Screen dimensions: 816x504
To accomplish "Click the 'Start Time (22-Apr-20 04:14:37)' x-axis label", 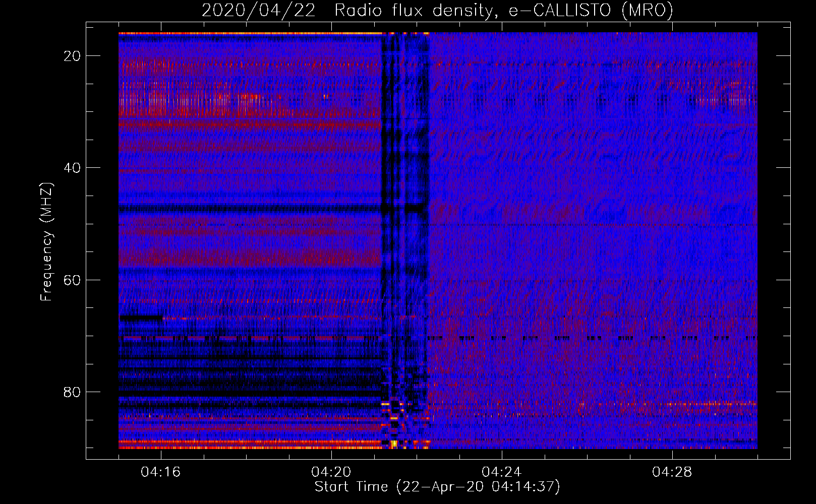I will point(437,487).
